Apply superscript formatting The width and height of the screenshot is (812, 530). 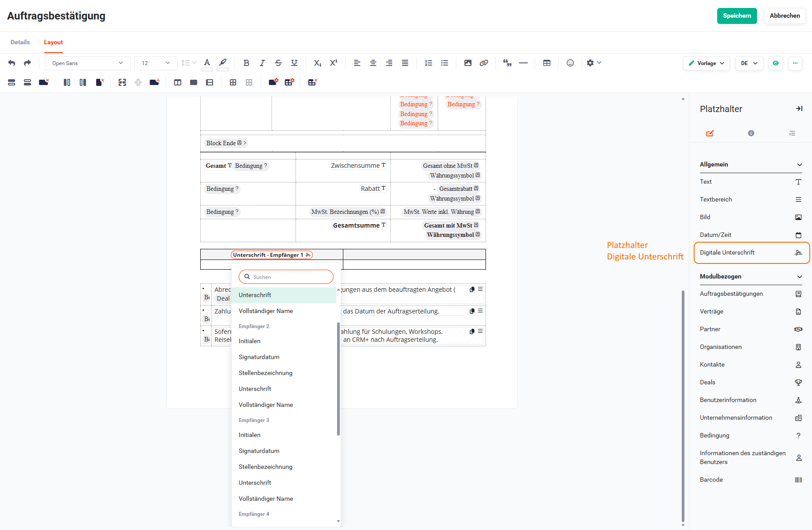click(334, 63)
